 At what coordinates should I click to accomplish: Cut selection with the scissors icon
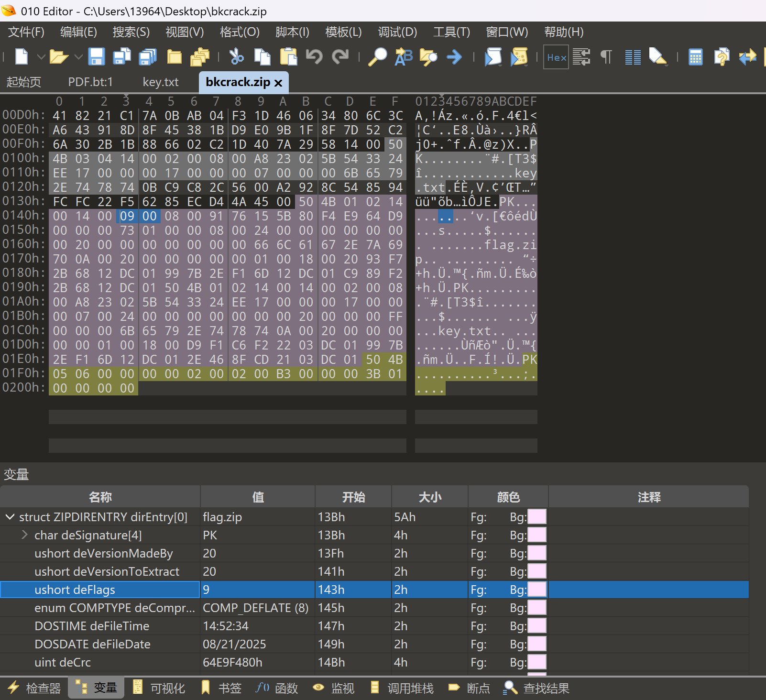[236, 57]
